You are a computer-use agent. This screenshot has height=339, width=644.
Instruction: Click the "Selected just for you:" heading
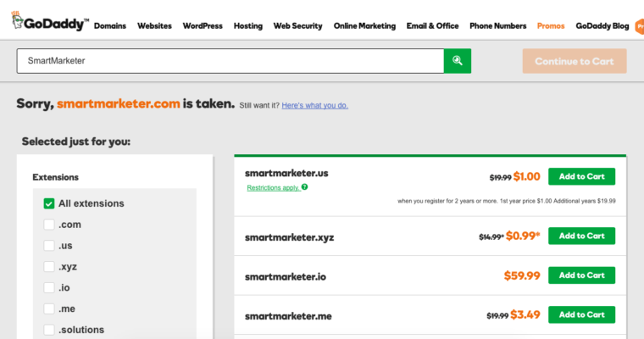pyautogui.click(x=76, y=142)
